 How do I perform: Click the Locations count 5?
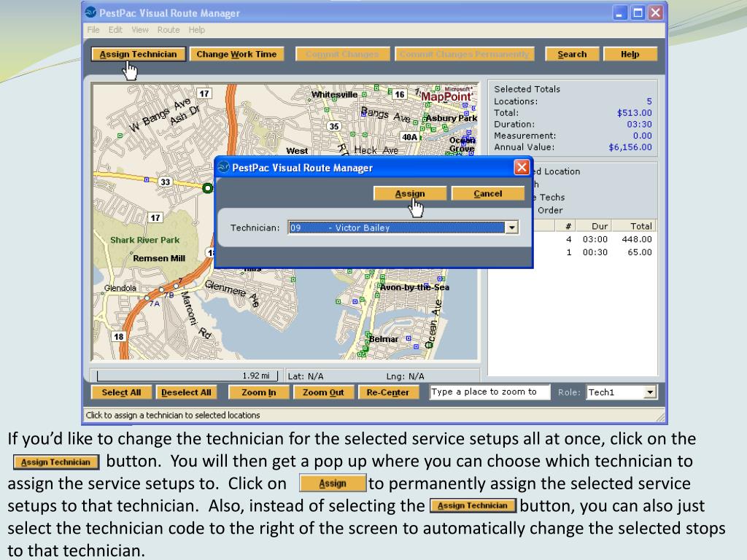649,101
